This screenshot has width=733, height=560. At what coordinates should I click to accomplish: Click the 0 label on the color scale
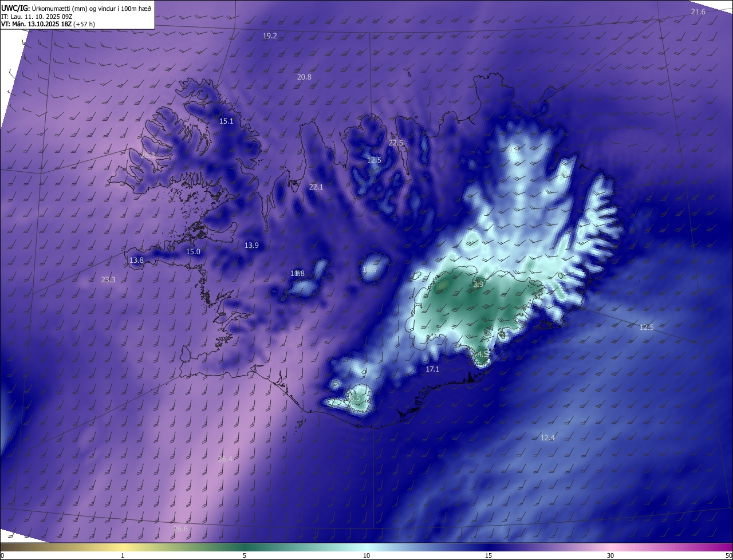click(2, 556)
